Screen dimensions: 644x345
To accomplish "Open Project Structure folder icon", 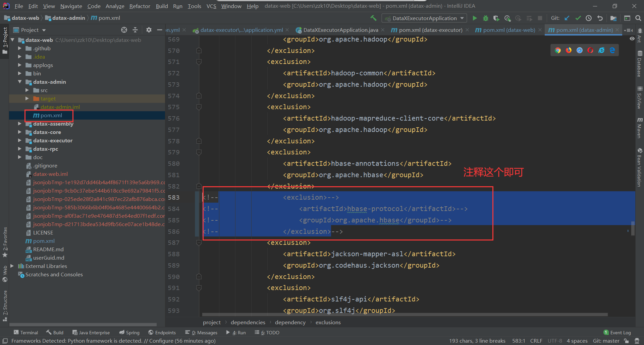I will tap(613, 18).
